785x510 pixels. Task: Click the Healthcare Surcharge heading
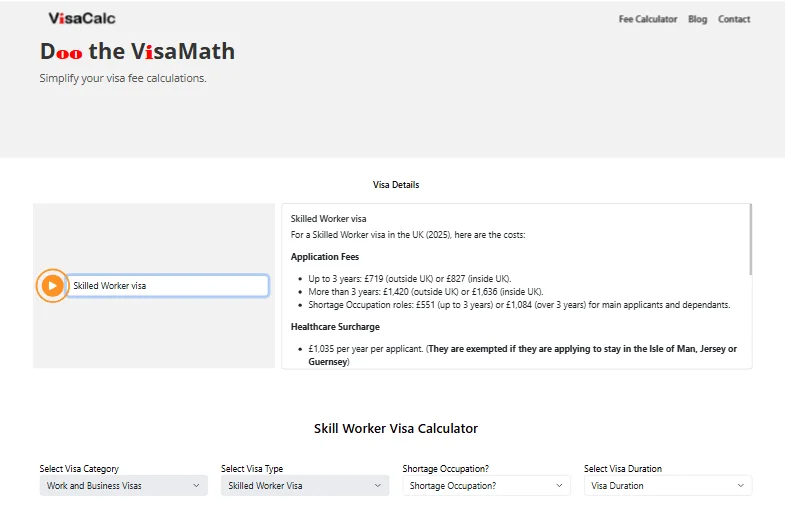pos(335,327)
